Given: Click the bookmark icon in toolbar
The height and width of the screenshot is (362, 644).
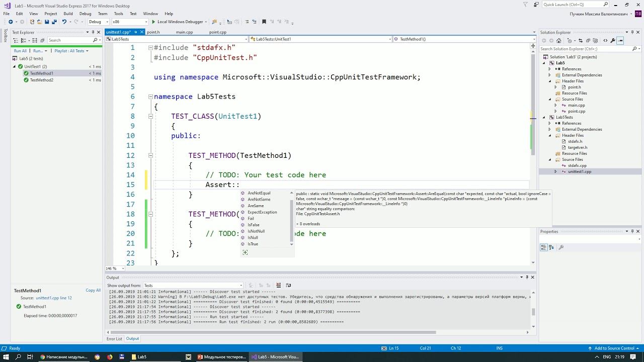Looking at the screenshot, I should (263, 22).
